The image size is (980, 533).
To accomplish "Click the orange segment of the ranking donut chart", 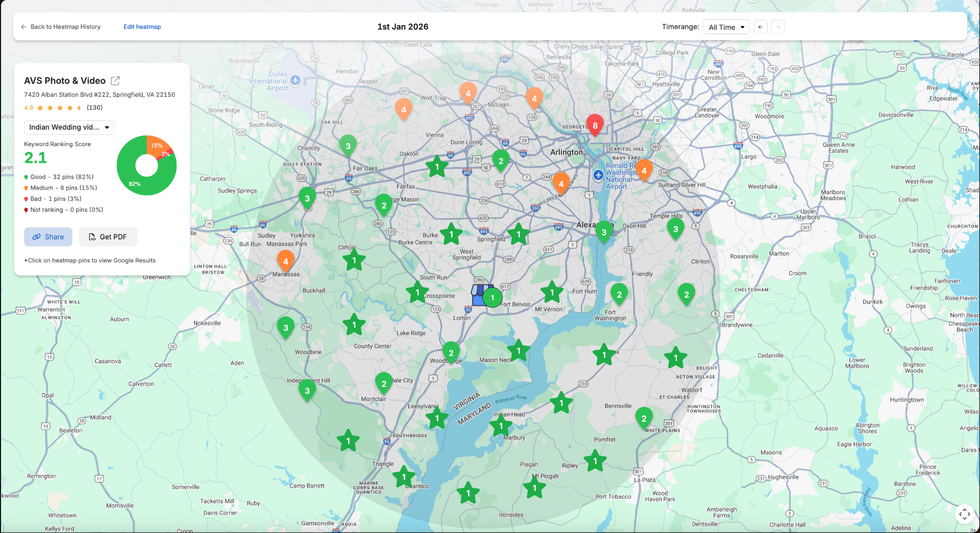I will pyautogui.click(x=157, y=146).
